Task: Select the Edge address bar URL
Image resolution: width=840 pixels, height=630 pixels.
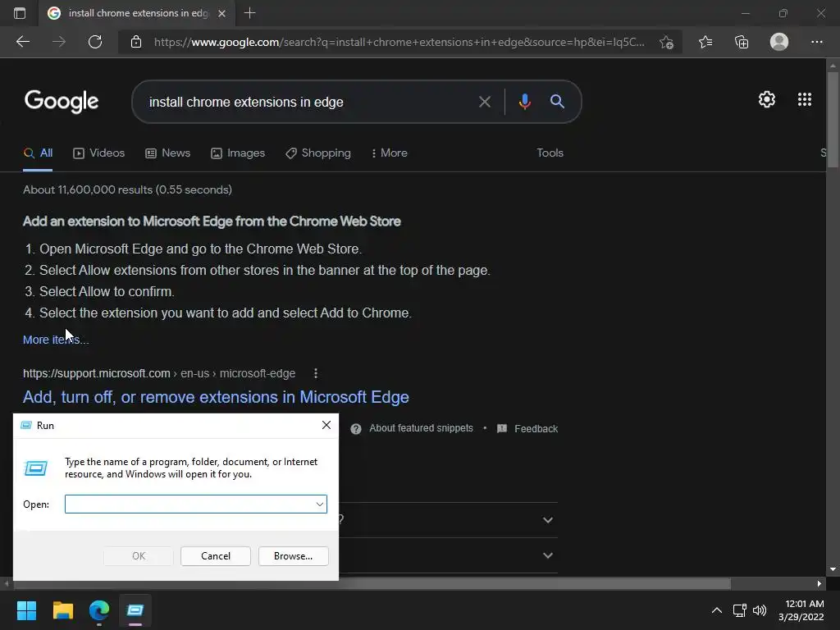Action: pos(399,42)
